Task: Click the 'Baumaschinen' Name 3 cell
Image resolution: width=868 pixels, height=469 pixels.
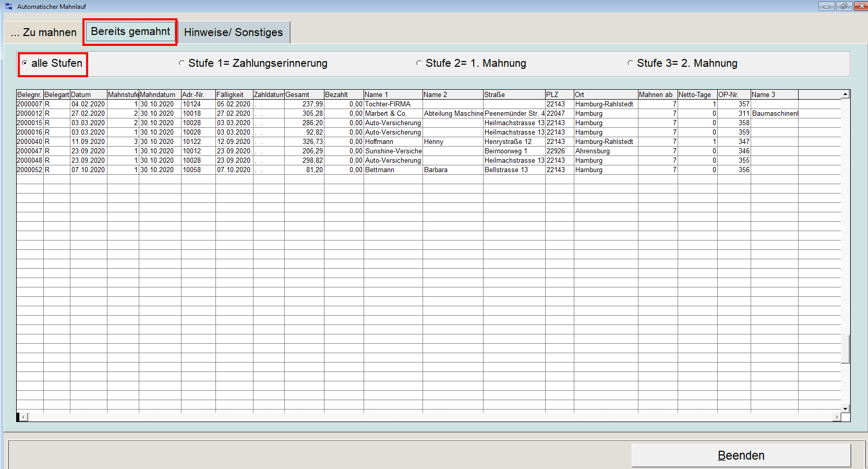Action: (775, 114)
